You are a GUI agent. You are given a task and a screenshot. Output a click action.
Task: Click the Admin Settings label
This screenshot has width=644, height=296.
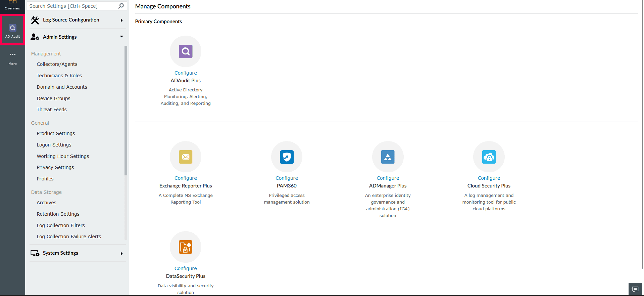60,37
